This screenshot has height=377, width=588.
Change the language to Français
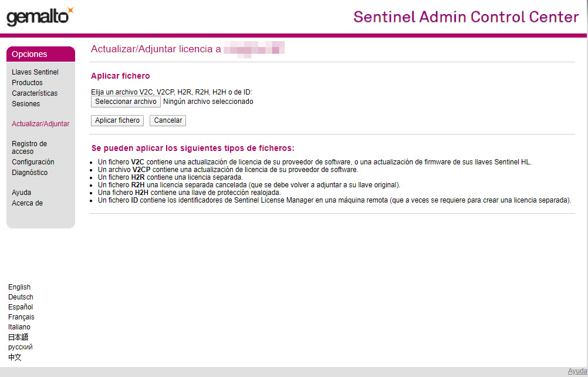(21, 317)
